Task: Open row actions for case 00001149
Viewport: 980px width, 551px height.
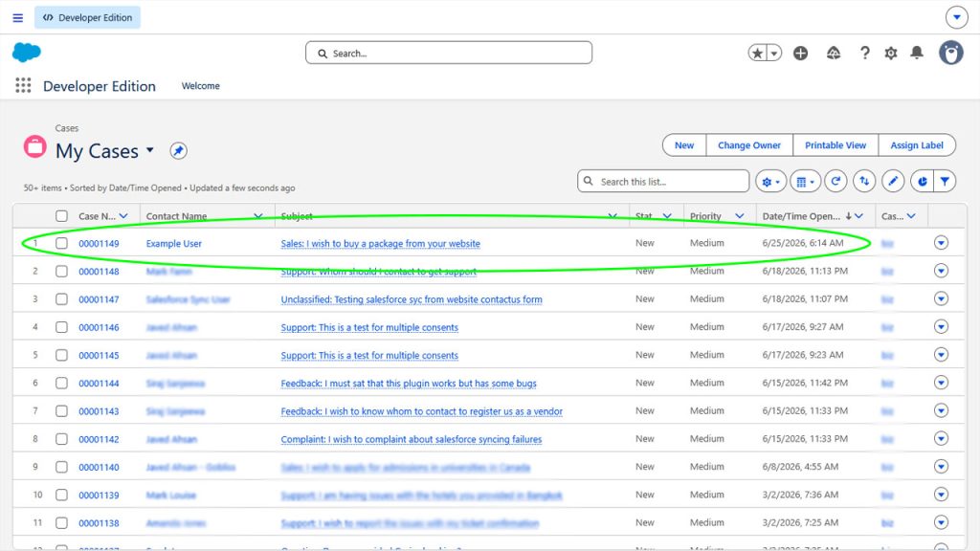Action: tap(941, 242)
